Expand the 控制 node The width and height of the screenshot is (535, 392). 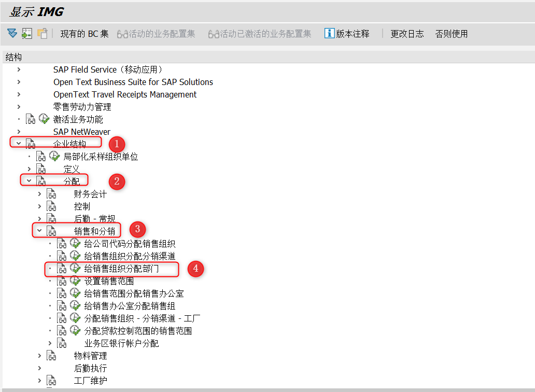click(x=39, y=206)
